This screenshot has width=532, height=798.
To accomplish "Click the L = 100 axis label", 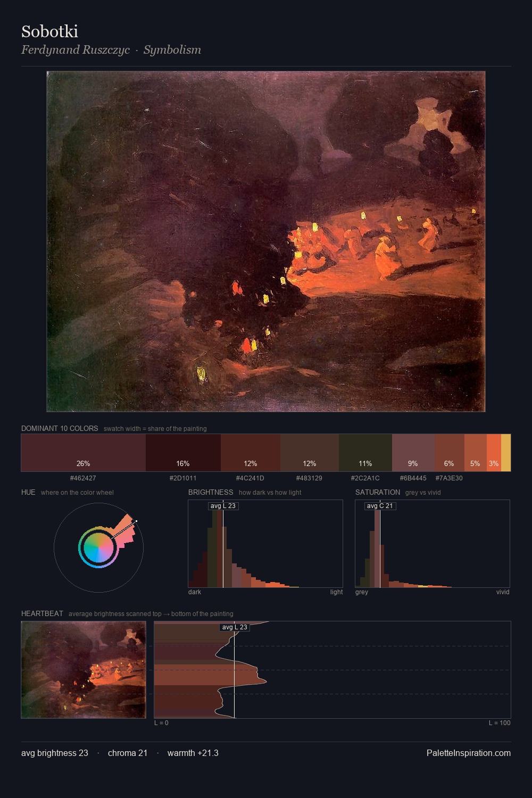I will 500,723.
